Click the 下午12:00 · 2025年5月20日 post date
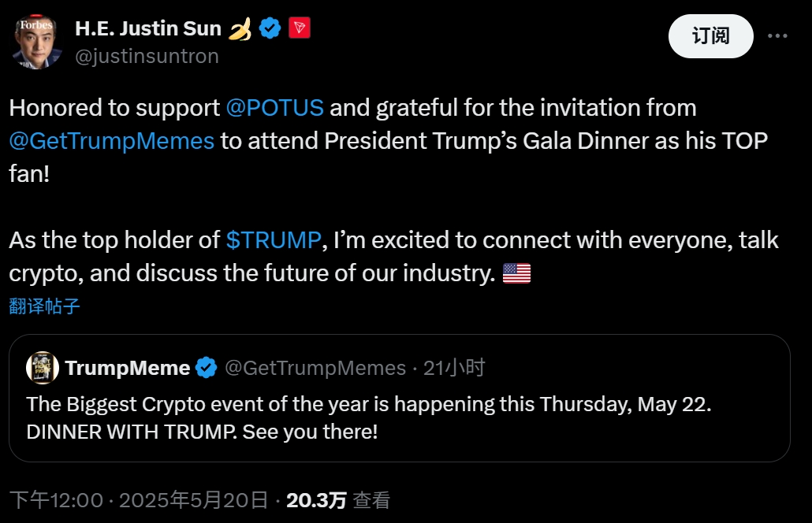 tap(139, 500)
